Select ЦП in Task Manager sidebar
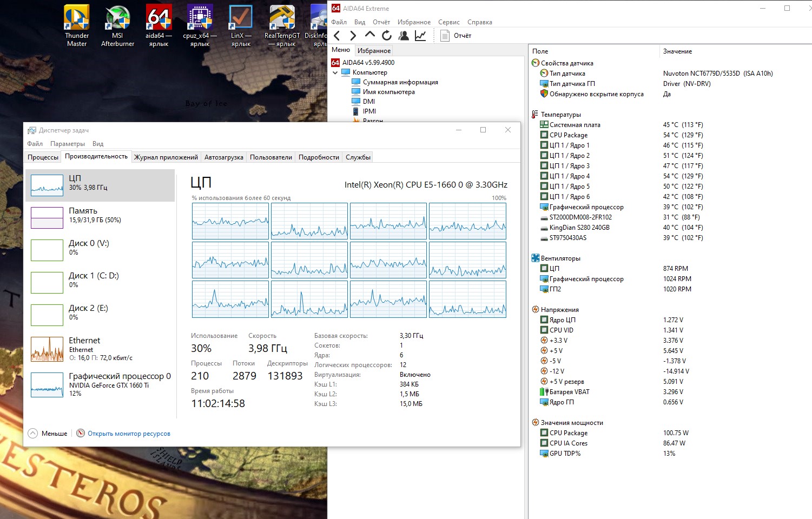812x519 pixels. click(x=100, y=185)
